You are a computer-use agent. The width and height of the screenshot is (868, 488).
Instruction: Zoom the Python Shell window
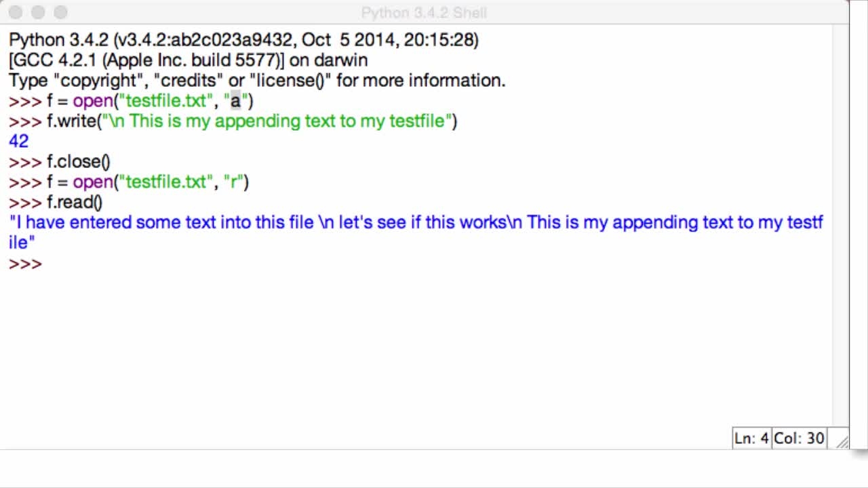pos(60,12)
